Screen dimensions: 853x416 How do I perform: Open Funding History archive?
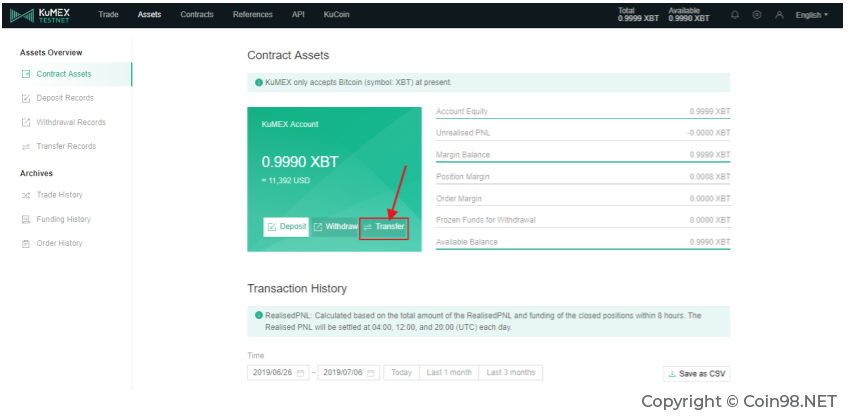[63, 219]
